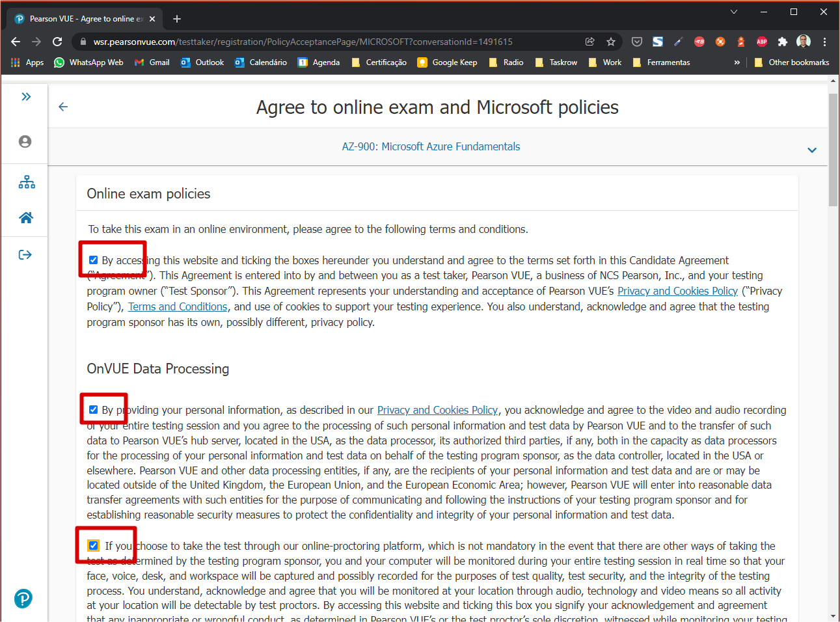840x622 pixels.
Task: Click the scrollbar up arrow
Action: coord(833,81)
